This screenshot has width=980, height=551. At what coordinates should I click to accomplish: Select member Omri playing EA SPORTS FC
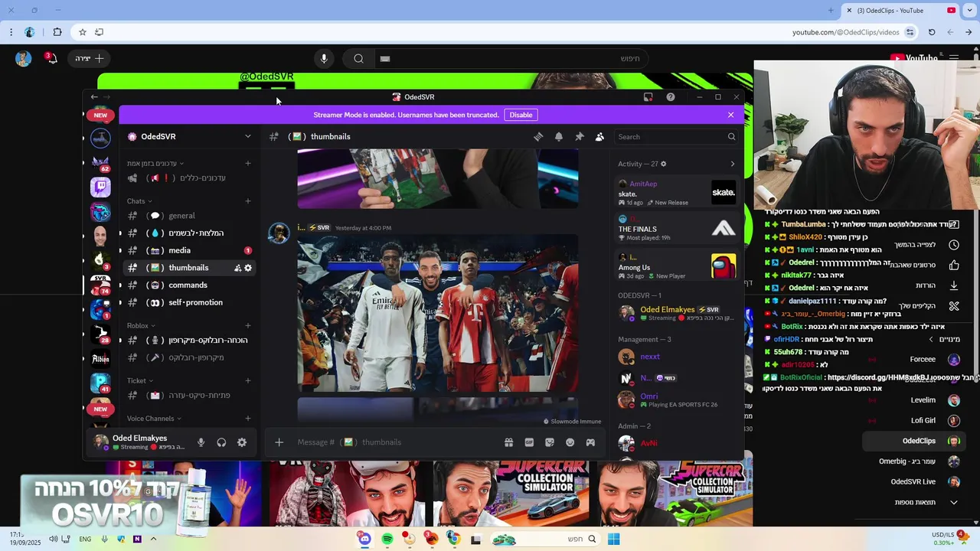pyautogui.click(x=677, y=399)
